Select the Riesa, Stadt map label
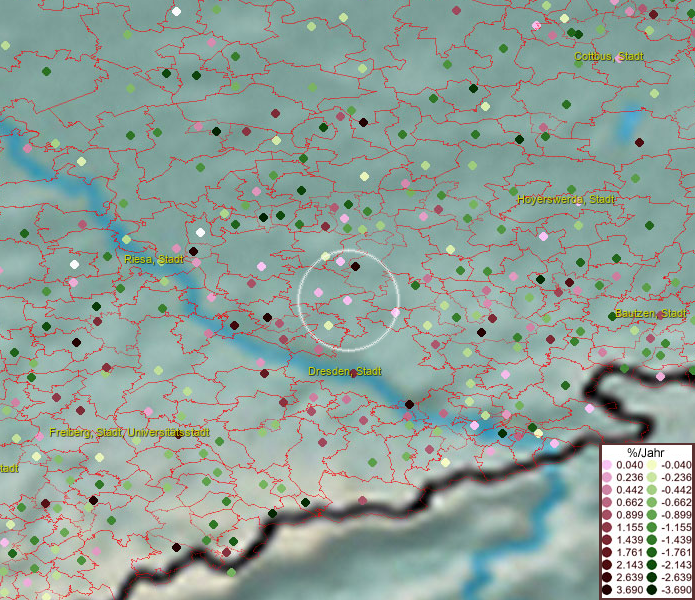 click(154, 259)
